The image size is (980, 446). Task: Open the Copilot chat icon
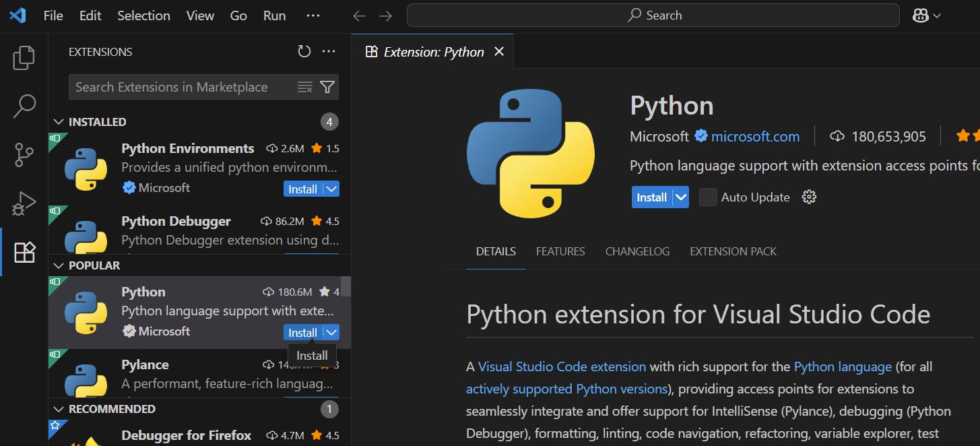921,15
